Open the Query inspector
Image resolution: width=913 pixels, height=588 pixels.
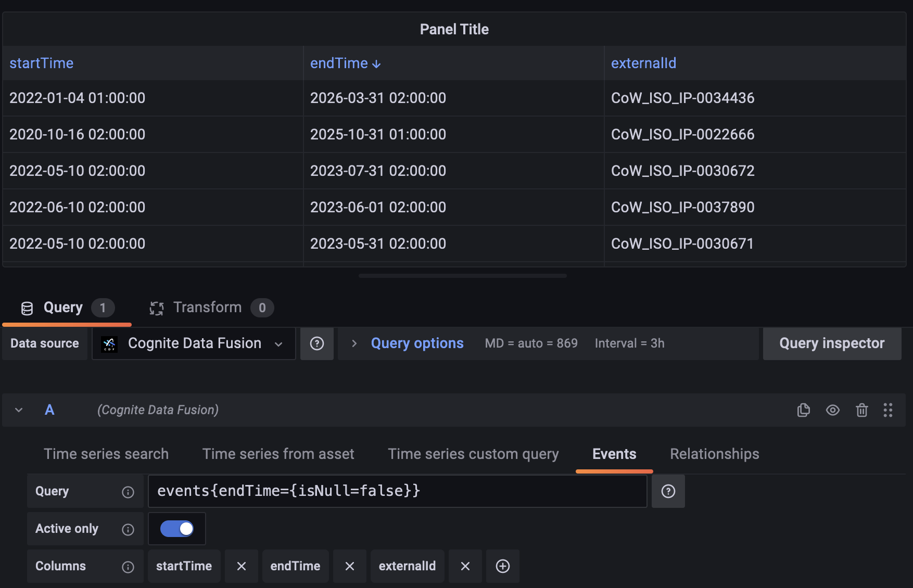pyautogui.click(x=831, y=343)
